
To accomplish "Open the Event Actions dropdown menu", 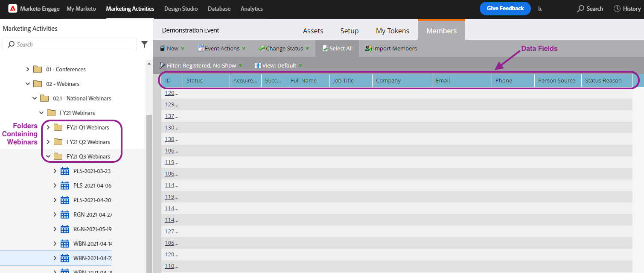I will 244,49.
